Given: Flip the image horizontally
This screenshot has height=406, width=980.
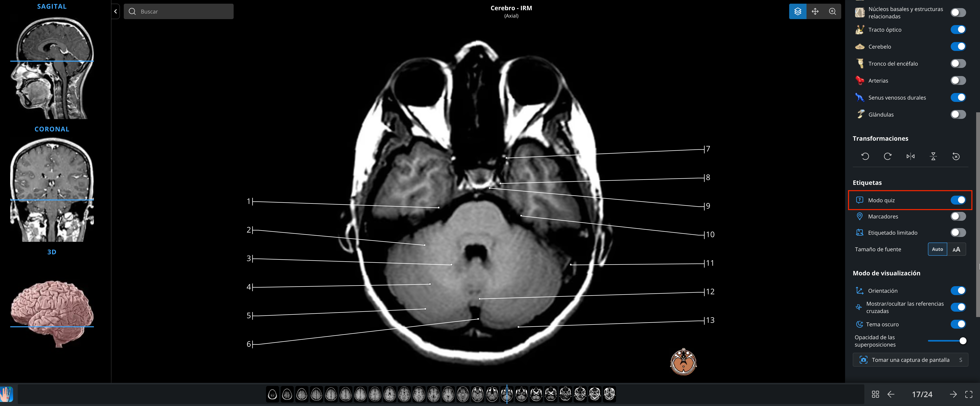Looking at the screenshot, I should click(x=910, y=156).
